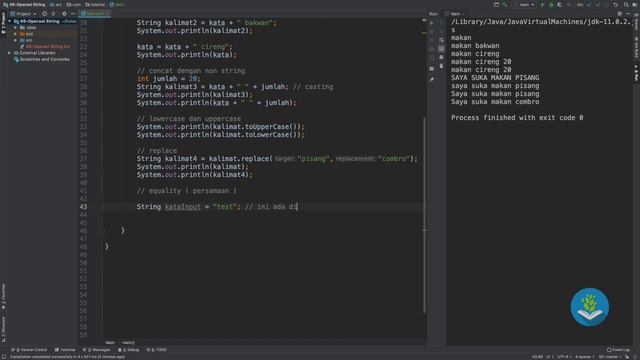Click the restore layout icon in Run panel
Screen dimensions: 640x360
pyautogui.click(x=432, y=69)
